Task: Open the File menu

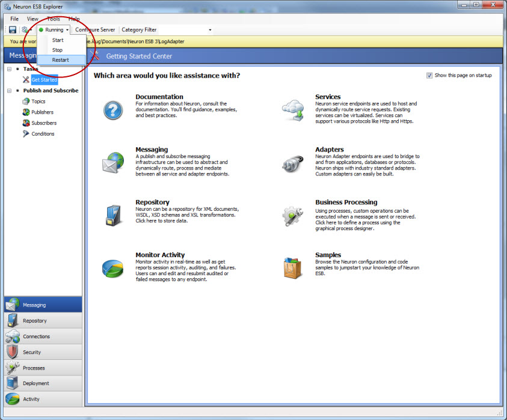Action: 14,19
